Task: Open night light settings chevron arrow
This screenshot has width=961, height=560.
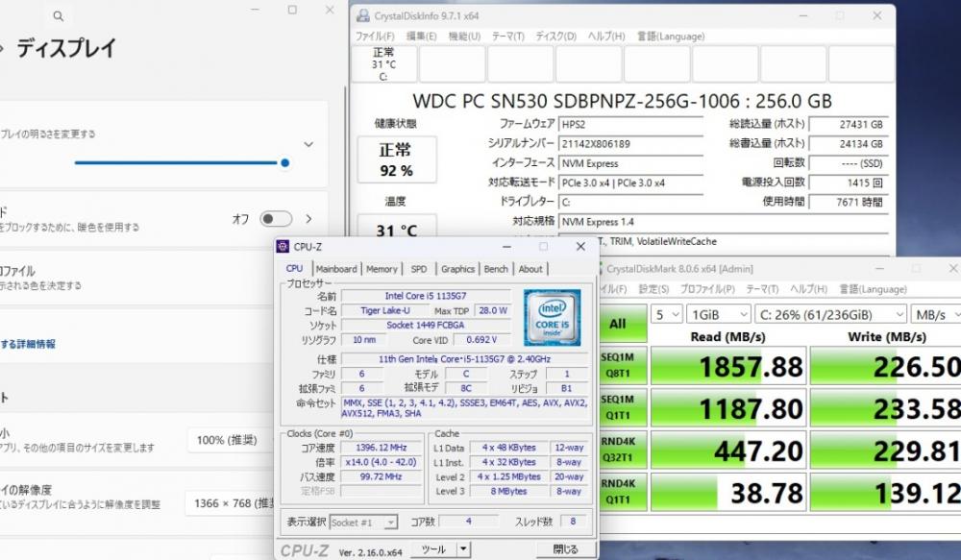Action: (x=308, y=219)
